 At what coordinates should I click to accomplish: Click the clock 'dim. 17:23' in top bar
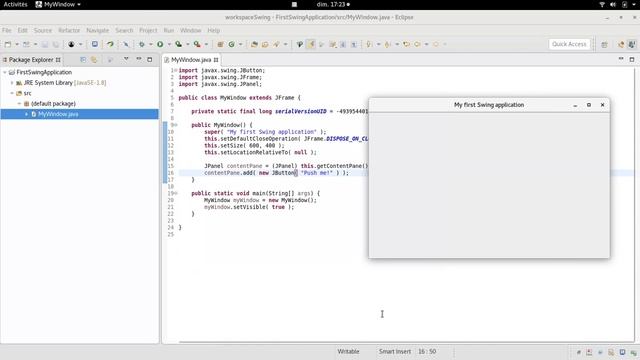coord(333,4)
